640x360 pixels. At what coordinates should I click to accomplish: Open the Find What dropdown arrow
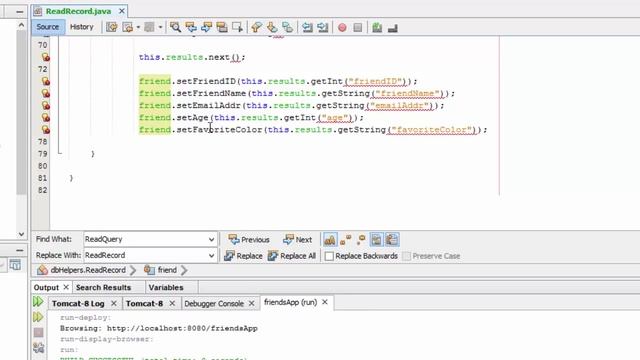pos(211,239)
